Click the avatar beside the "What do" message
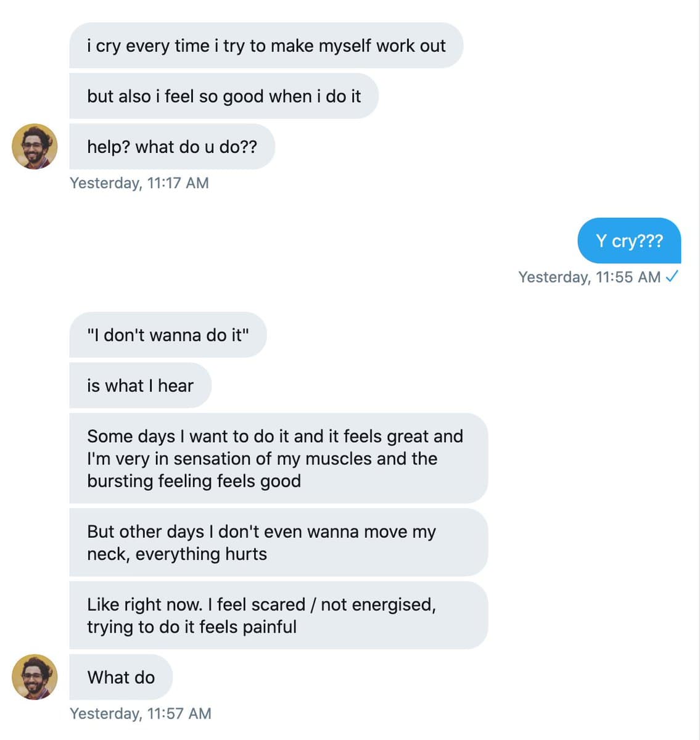This screenshot has height=740, width=700. pyautogui.click(x=35, y=676)
